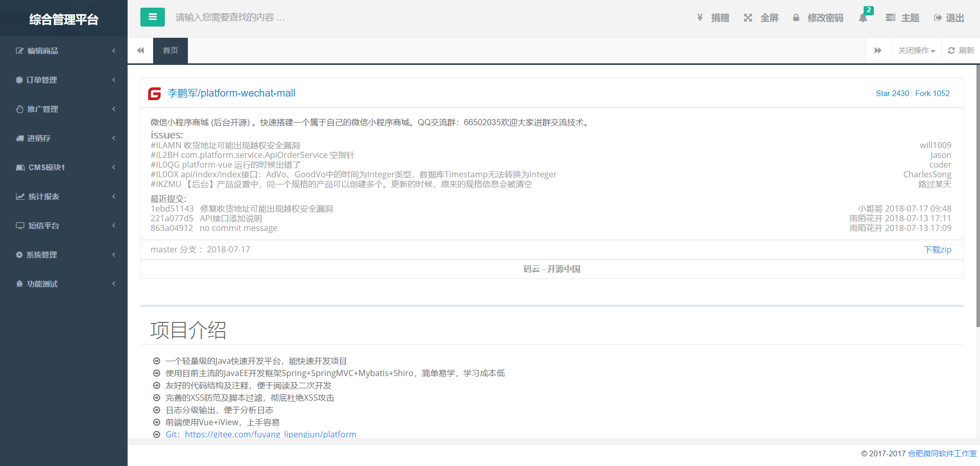Click the 统计报表 chart icon
The height and width of the screenshot is (466, 980).
tap(20, 196)
